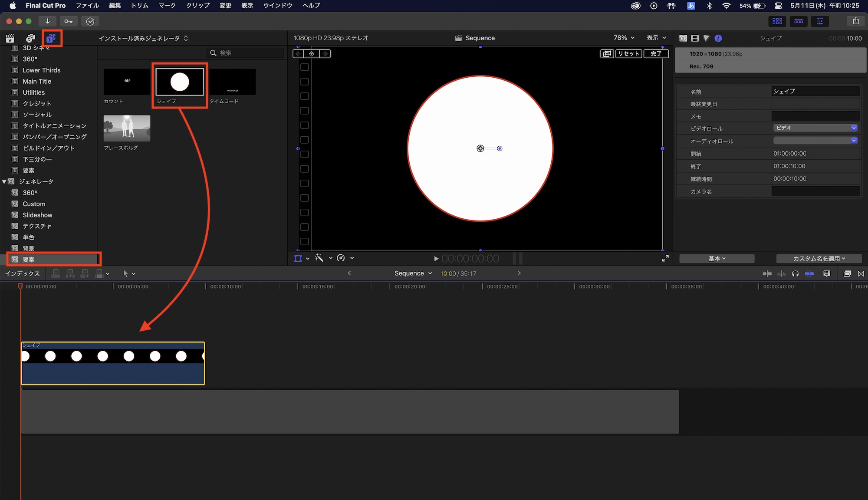Click the リセット button in viewer
This screenshot has width=868, height=500.
click(628, 54)
